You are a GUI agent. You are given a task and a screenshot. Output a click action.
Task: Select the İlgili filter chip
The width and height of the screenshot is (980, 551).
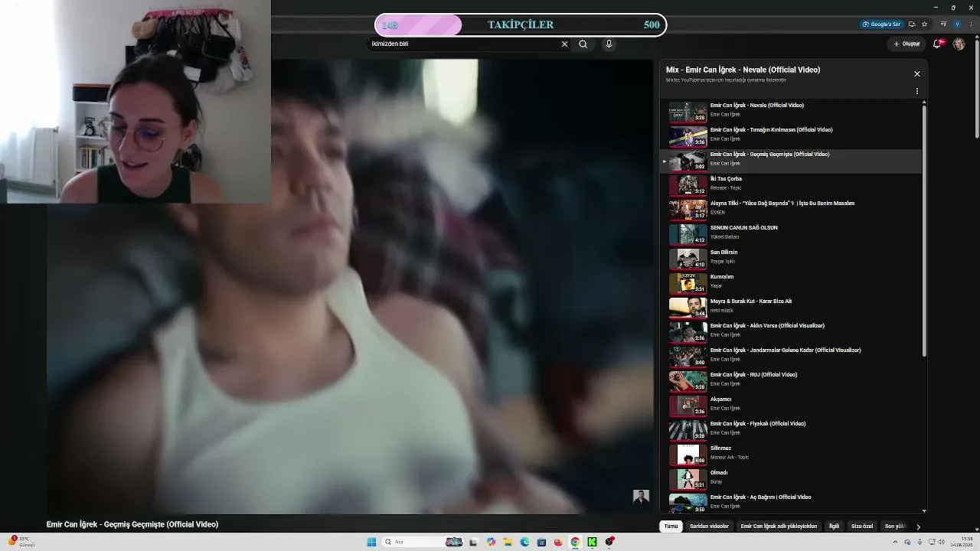coord(834,527)
